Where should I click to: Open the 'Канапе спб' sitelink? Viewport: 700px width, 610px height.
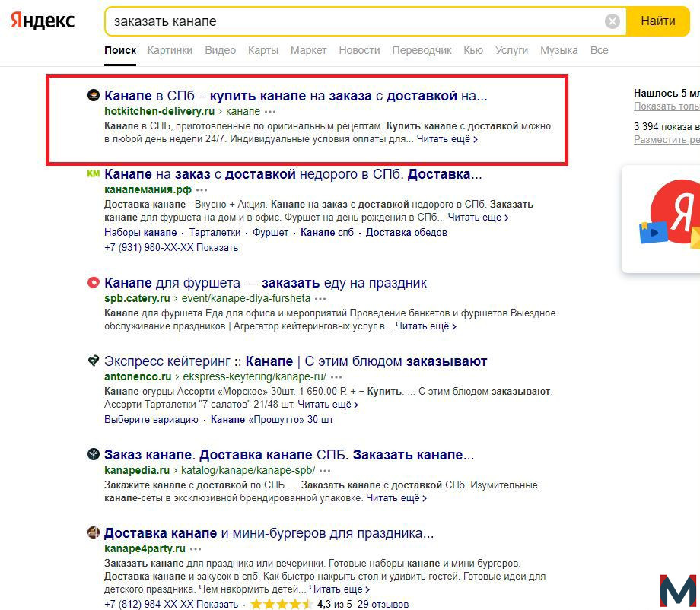[326, 233]
